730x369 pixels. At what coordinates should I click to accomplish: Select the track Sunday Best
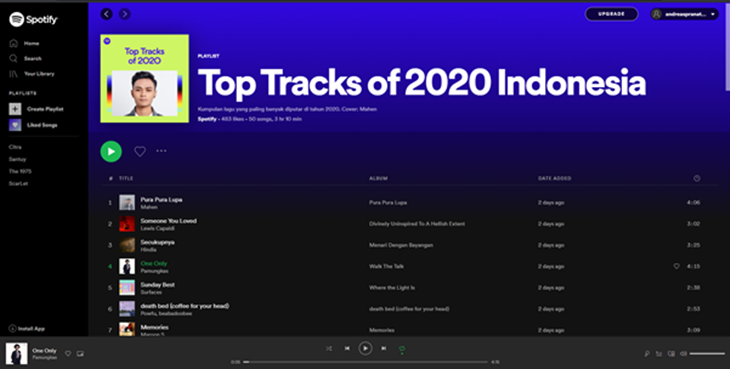click(157, 285)
